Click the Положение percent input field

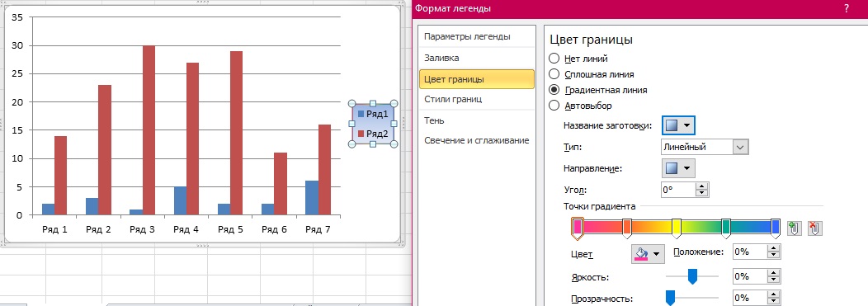click(x=749, y=252)
